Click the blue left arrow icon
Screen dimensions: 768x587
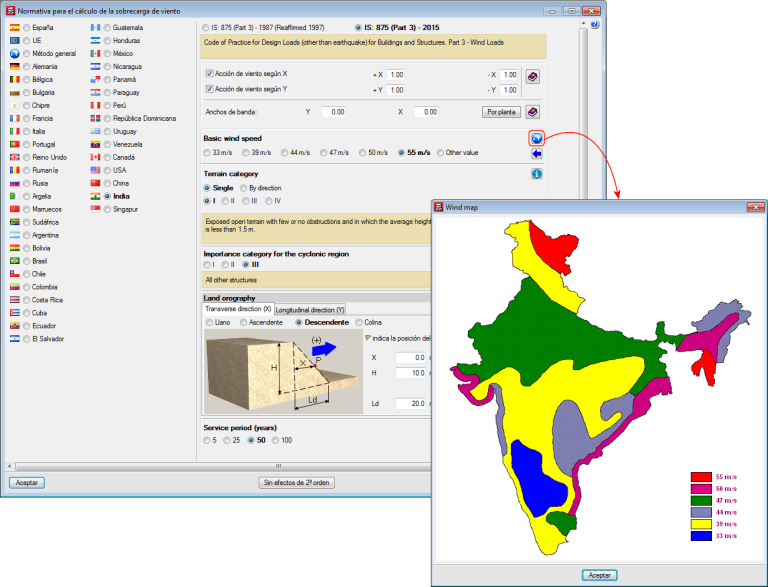coord(536,154)
